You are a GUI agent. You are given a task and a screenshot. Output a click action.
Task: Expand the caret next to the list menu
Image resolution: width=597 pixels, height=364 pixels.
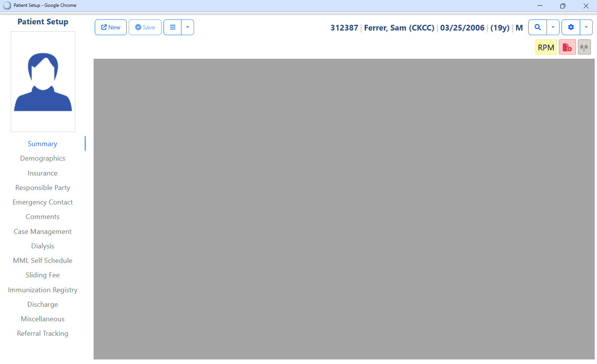click(188, 27)
